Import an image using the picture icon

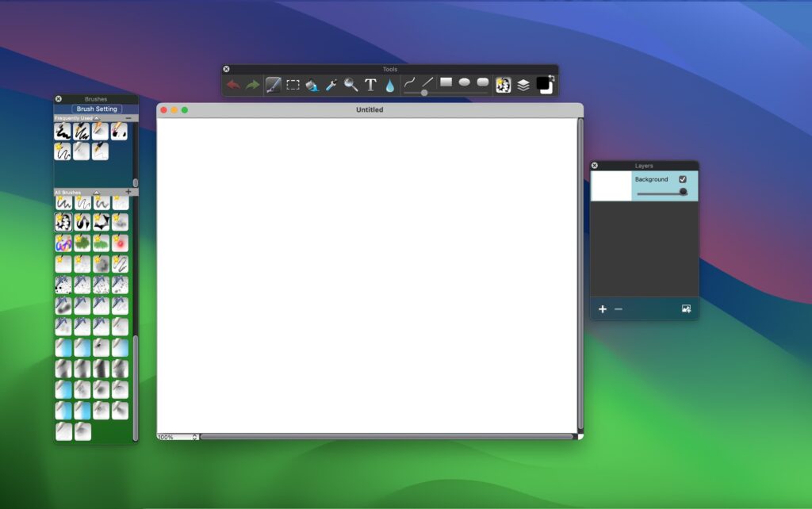click(684, 309)
